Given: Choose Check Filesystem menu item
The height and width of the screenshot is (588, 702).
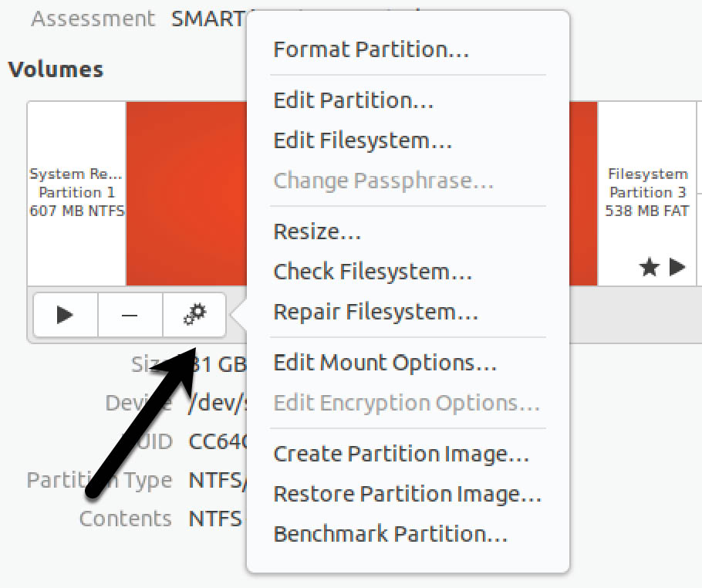Looking at the screenshot, I should point(373,272).
